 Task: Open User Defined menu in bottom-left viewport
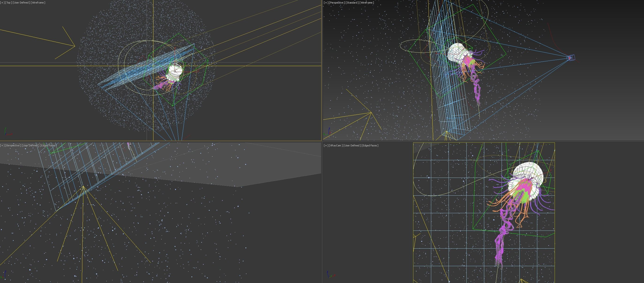click(30, 145)
